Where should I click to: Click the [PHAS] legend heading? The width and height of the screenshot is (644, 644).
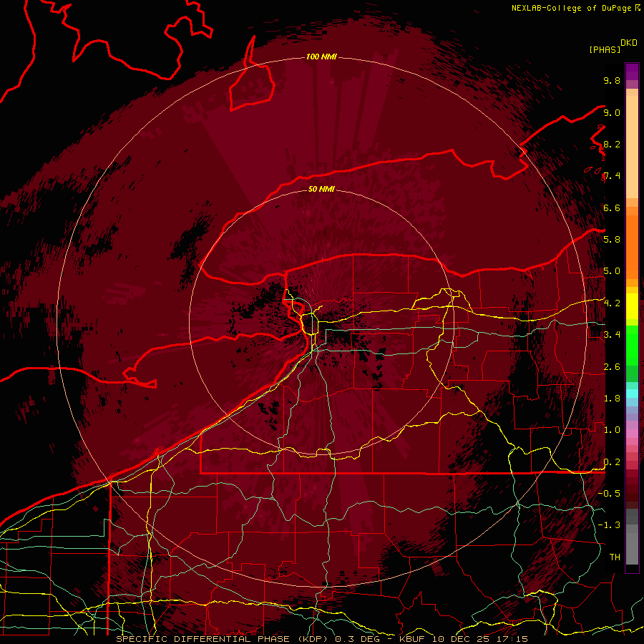point(605,49)
